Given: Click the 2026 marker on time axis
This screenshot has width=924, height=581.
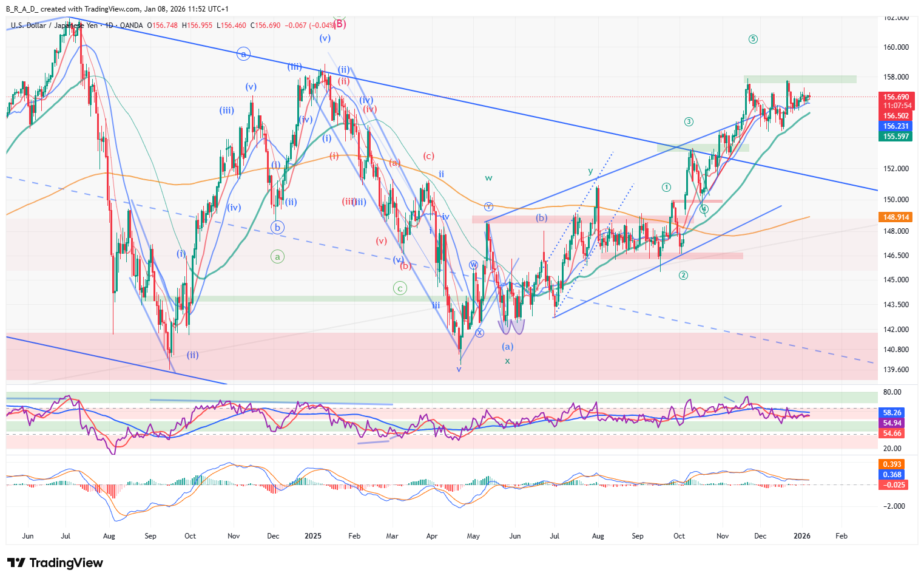Looking at the screenshot, I should click(x=802, y=536).
